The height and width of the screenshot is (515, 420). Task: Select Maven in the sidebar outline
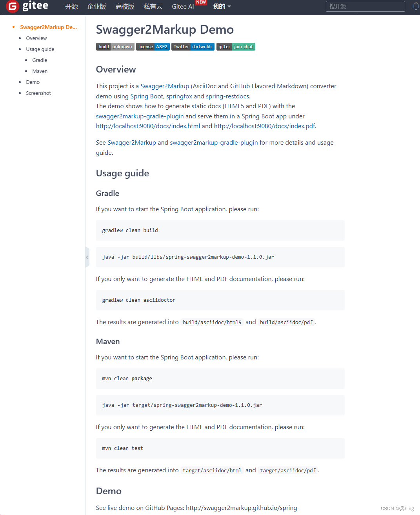tap(40, 71)
